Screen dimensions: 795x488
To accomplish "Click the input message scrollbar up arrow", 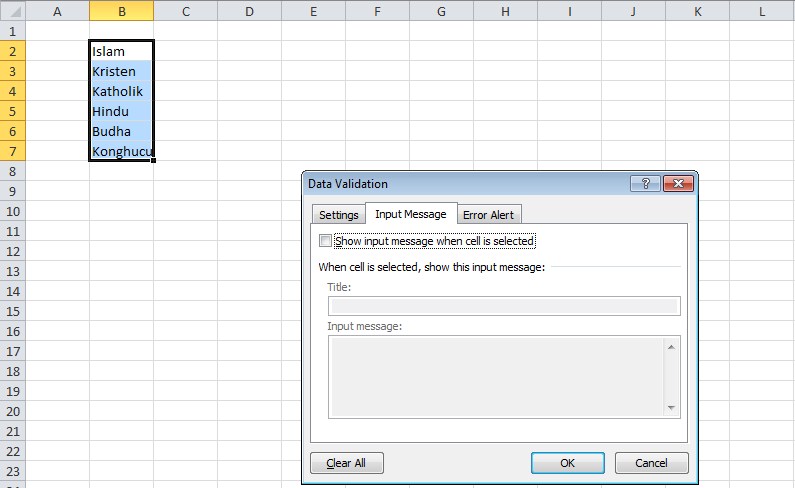I will click(671, 345).
